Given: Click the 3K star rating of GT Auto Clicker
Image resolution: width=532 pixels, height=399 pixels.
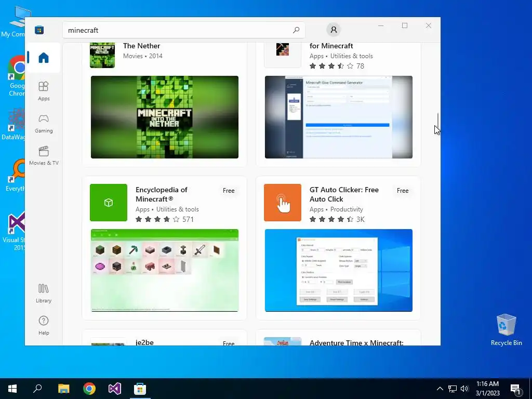Looking at the screenshot, I should coord(337,219).
